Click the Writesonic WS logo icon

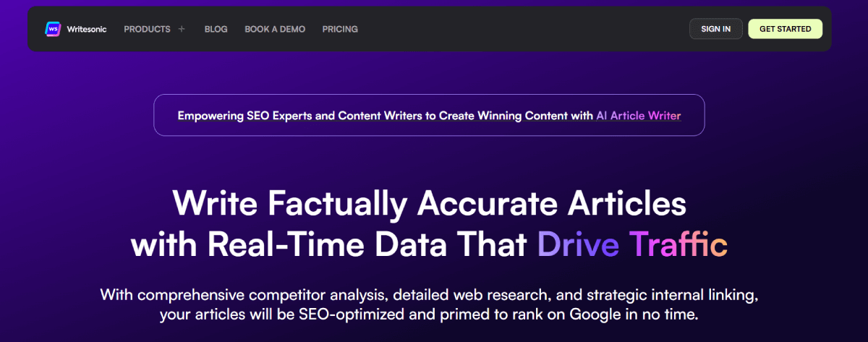point(52,29)
